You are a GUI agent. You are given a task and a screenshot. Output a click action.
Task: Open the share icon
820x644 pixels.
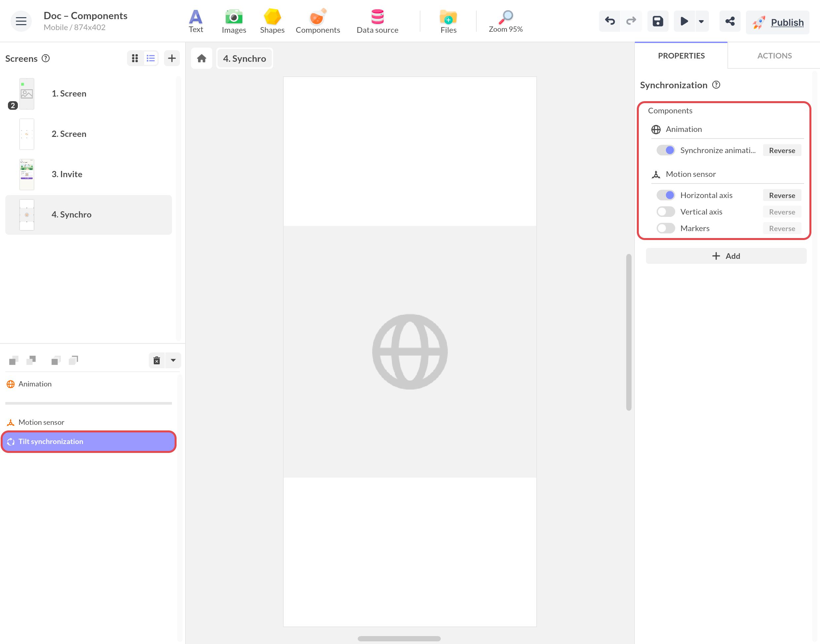pyautogui.click(x=730, y=21)
